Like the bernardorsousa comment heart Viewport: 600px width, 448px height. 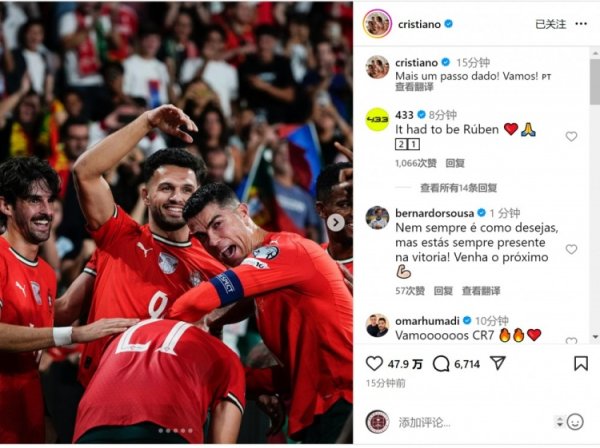(571, 249)
